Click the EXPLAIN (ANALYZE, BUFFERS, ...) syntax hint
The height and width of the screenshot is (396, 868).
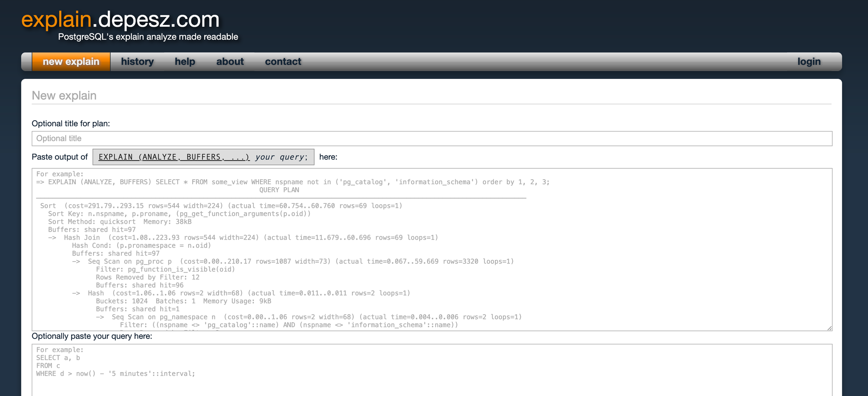point(174,157)
